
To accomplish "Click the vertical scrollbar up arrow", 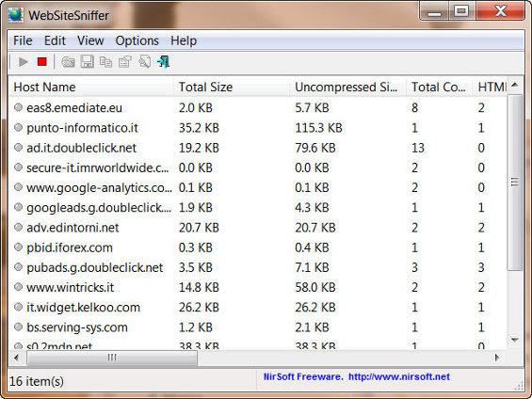I will point(515,85).
